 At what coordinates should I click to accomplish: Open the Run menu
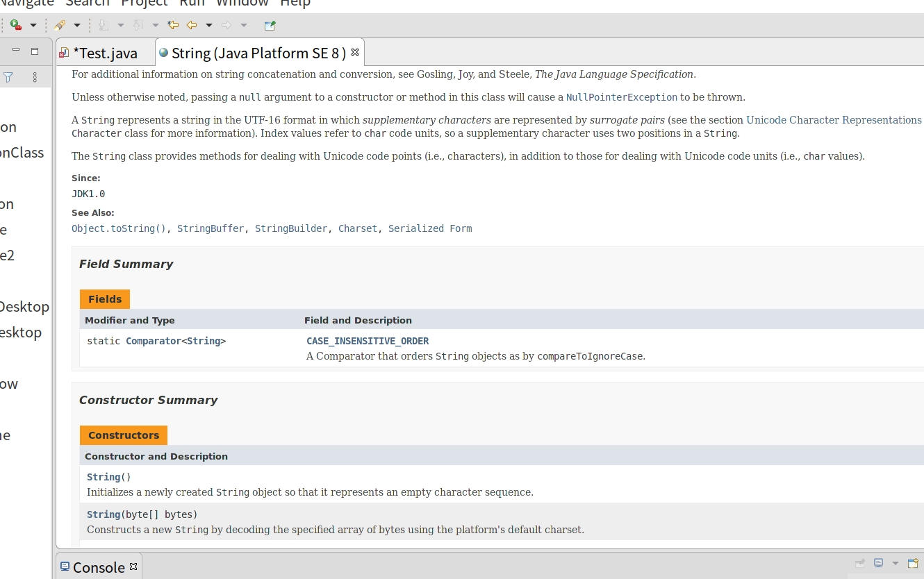point(192,3)
